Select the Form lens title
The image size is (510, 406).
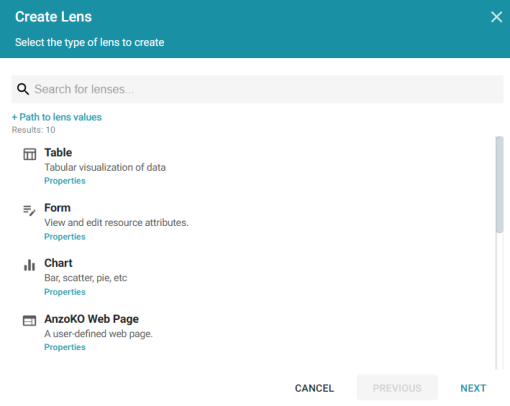57,208
